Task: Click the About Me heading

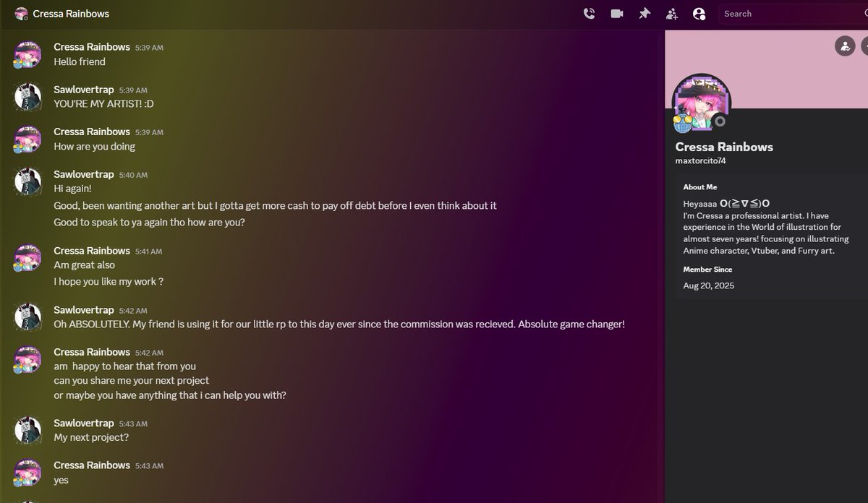Action: (700, 186)
